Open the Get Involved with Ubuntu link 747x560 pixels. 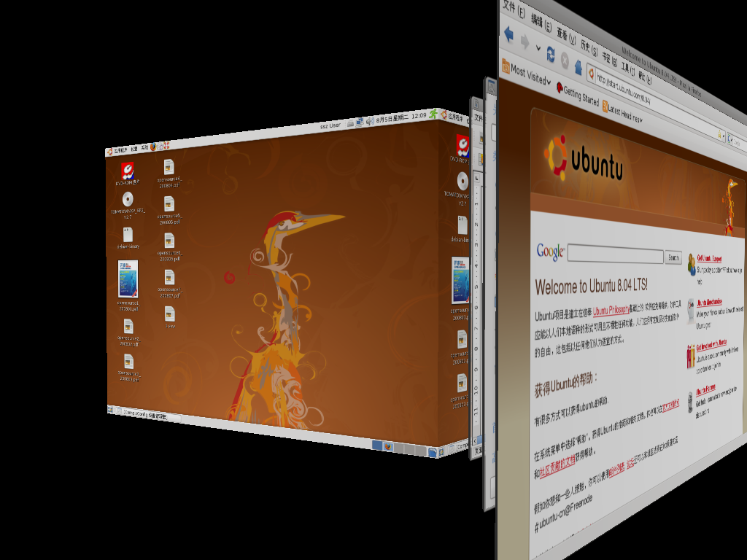pos(711,345)
